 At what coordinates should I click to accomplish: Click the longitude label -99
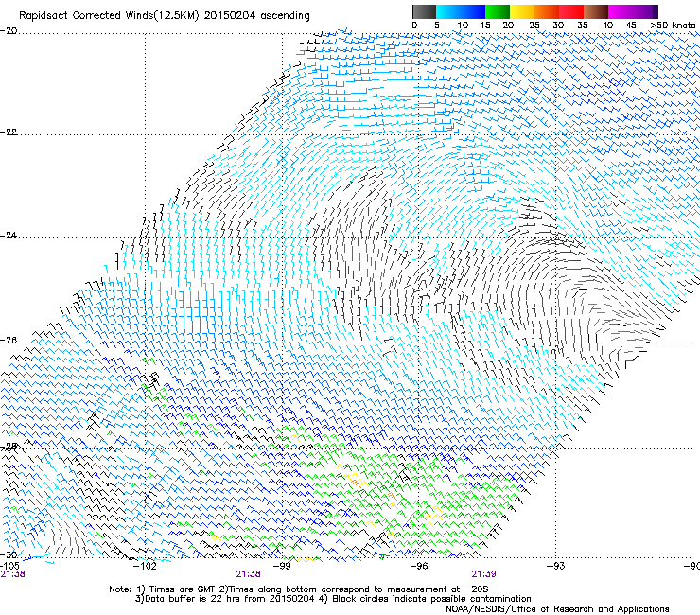click(x=282, y=566)
